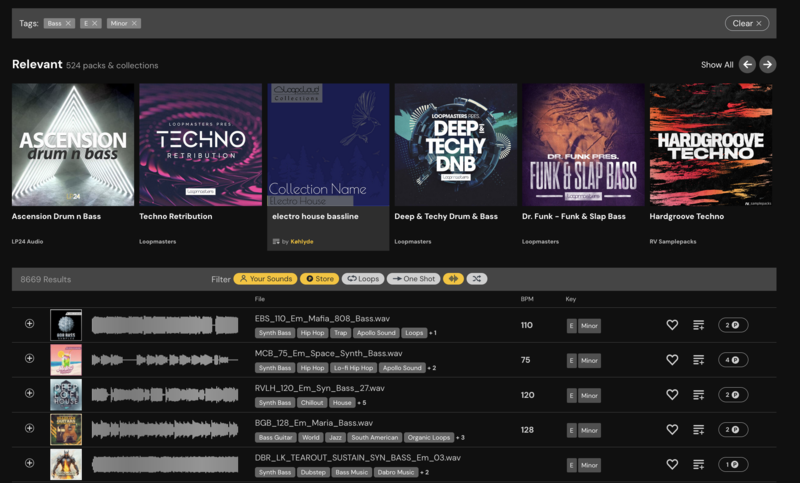Remove the E key tag
800x483 pixels.
(x=94, y=23)
